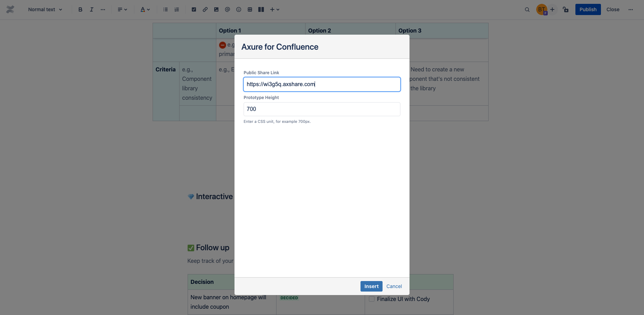
Task: Click the BT user avatar
Action: 541,9
